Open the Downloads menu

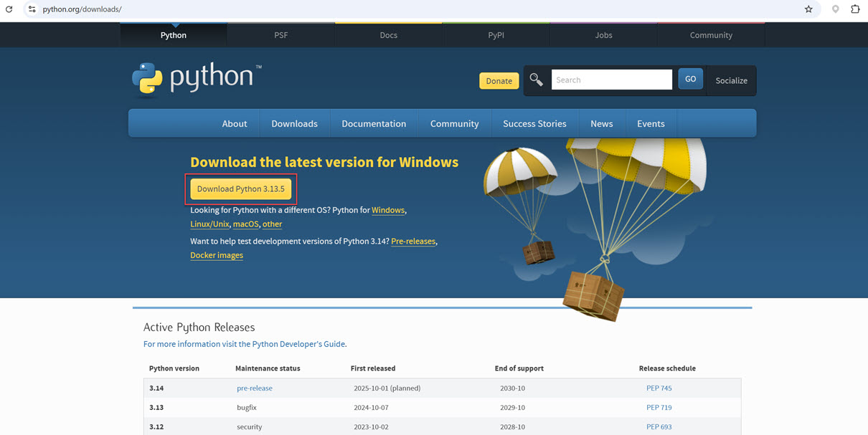coord(294,123)
